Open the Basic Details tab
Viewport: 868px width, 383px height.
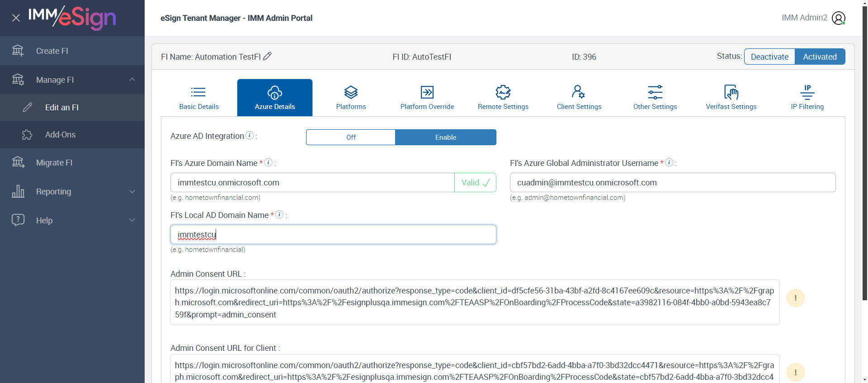[x=199, y=98]
